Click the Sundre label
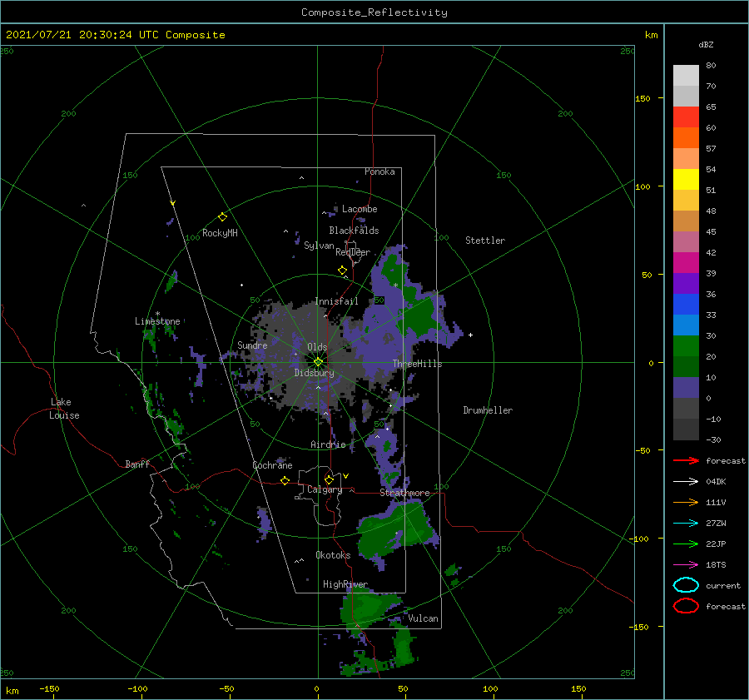Viewport: 749px width, 700px height. click(x=252, y=345)
